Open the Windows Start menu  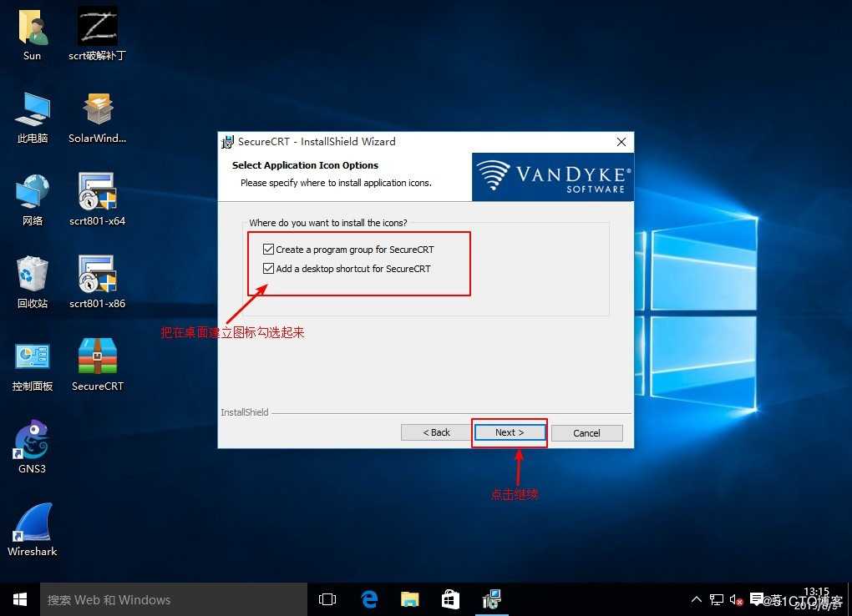tap(20, 599)
